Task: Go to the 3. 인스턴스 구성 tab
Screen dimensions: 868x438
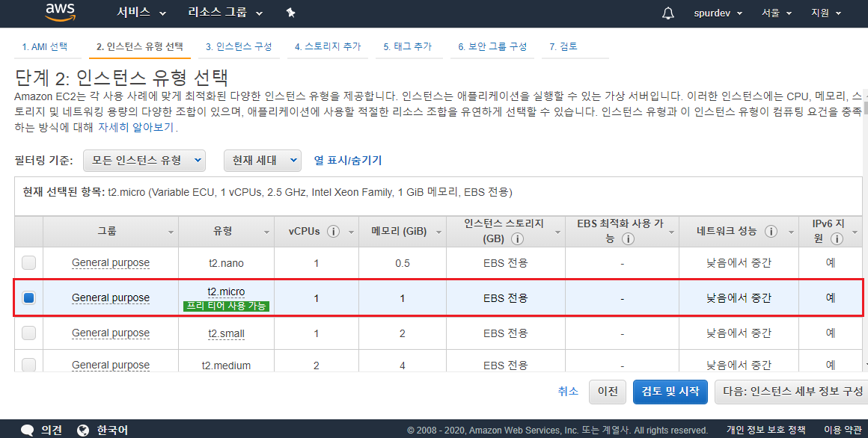Action: point(239,47)
